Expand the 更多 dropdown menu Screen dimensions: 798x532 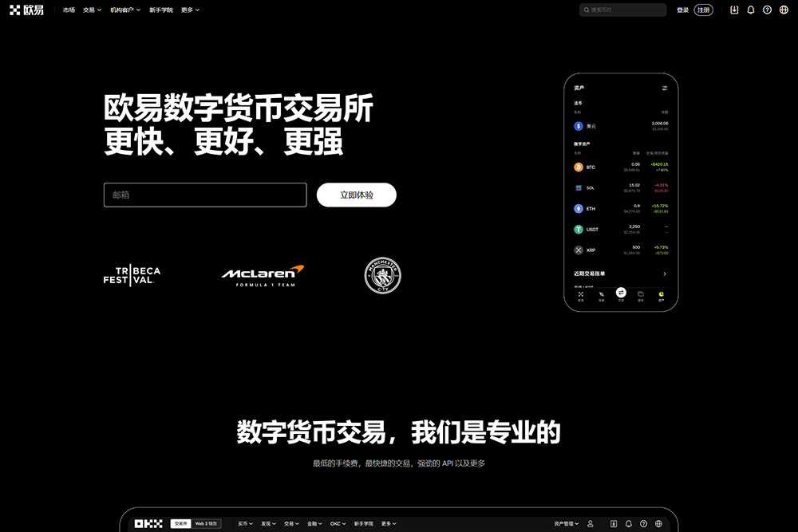[x=188, y=10]
